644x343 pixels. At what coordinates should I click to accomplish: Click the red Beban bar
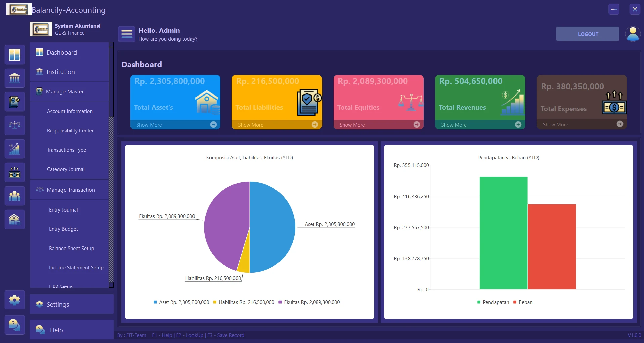(552, 246)
